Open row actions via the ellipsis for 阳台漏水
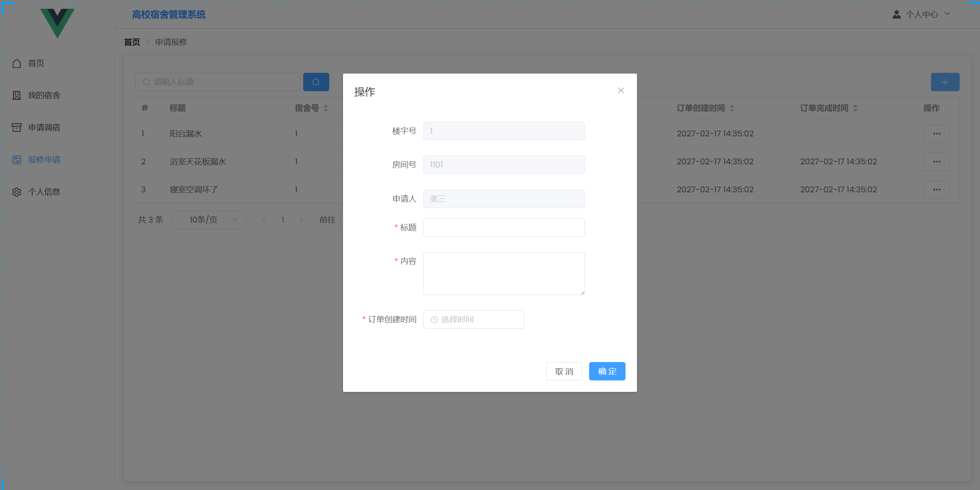Viewport: 980px width, 490px height. (x=936, y=133)
